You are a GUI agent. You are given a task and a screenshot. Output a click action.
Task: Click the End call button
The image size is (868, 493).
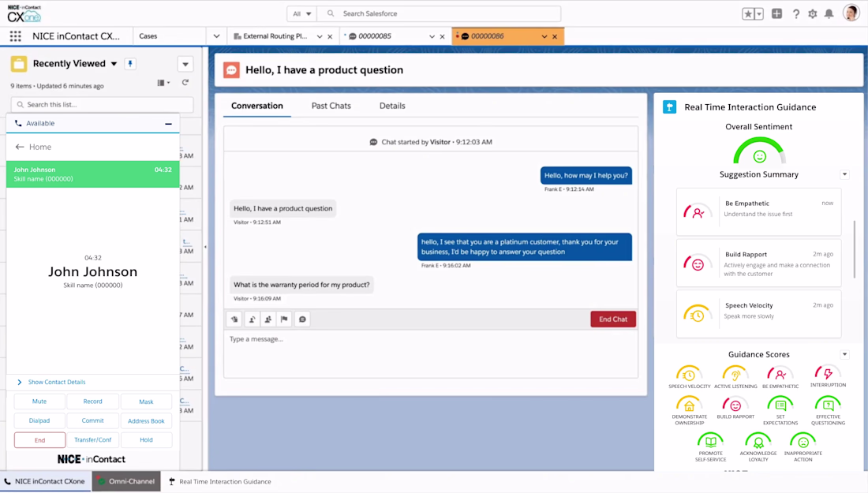point(40,440)
